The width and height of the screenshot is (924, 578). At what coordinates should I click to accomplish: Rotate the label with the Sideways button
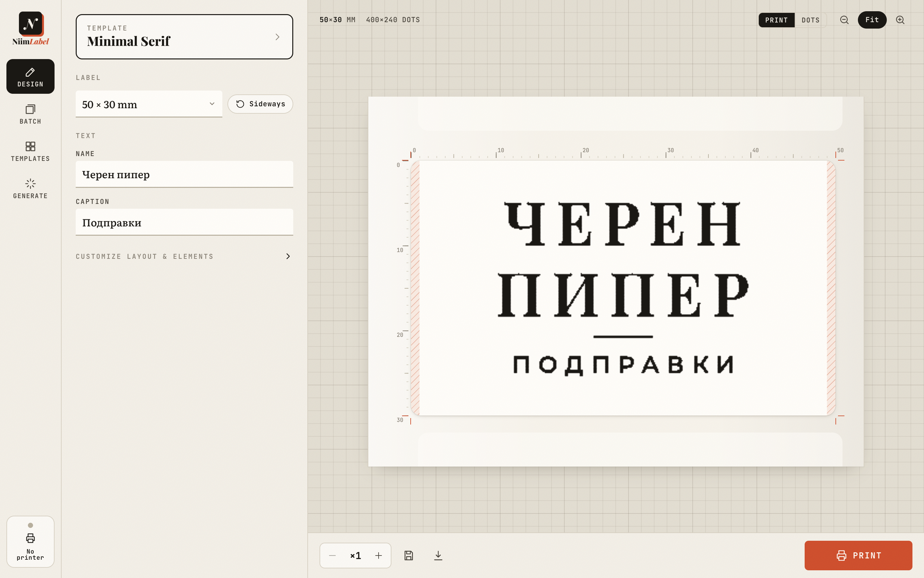click(x=261, y=104)
